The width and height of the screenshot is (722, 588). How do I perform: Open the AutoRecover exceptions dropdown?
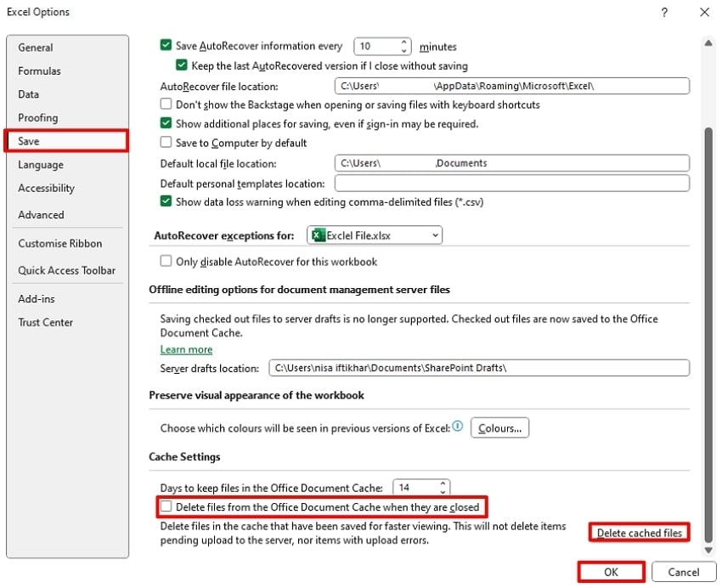434,235
